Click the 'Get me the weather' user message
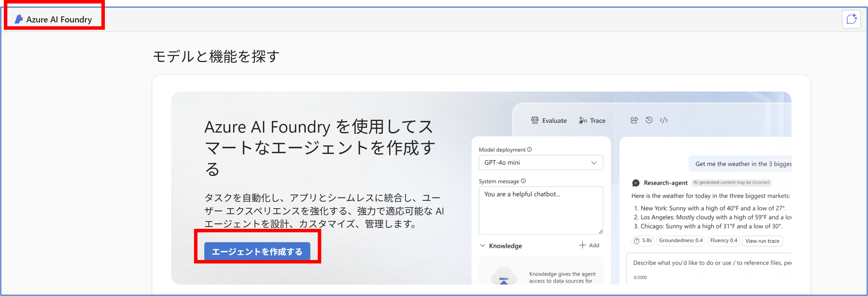This screenshot has height=296, width=868. pos(740,164)
